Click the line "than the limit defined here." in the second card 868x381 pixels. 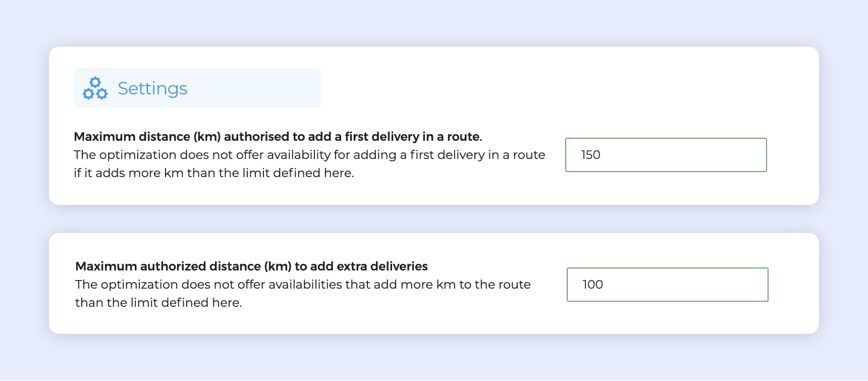point(158,303)
